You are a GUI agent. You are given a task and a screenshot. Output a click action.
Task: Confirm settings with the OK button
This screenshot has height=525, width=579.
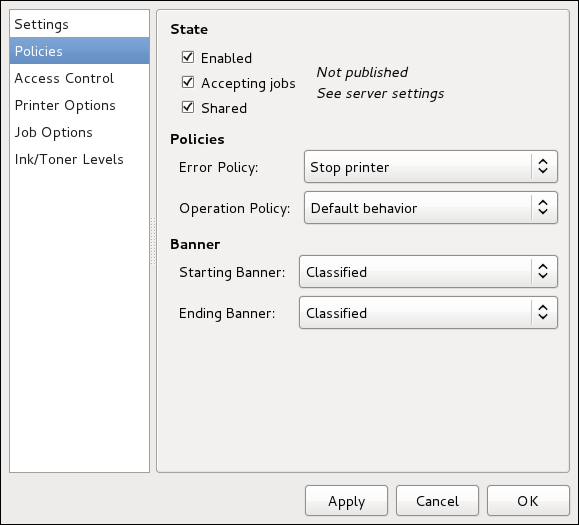coord(528,501)
